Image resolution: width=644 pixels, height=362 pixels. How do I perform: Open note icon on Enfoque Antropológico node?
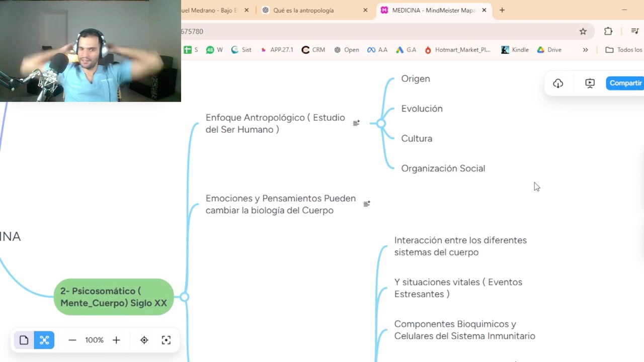pos(356,123)
